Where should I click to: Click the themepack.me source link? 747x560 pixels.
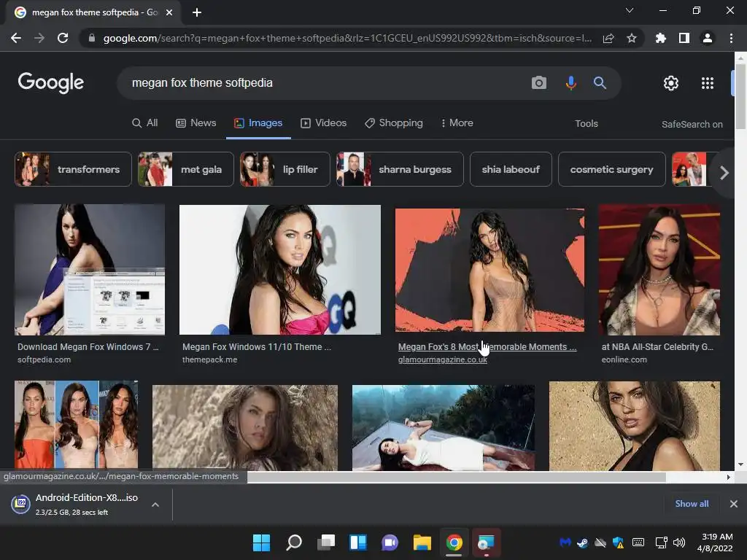click(x=209, y=359)
